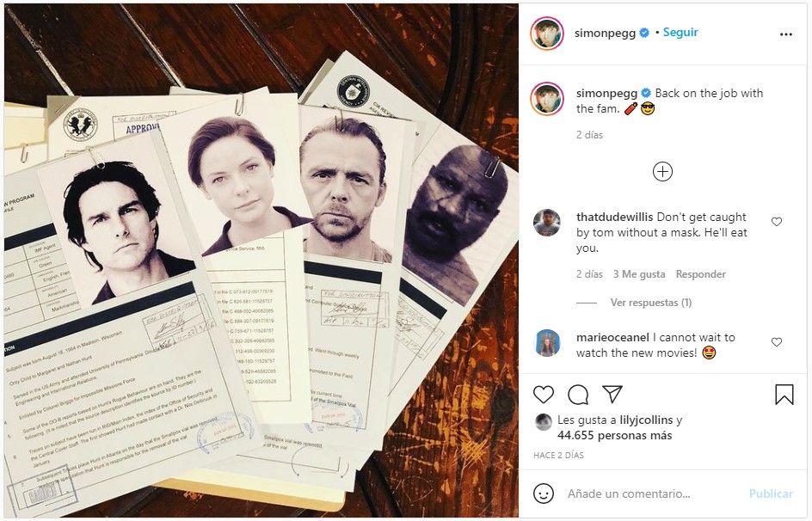This screenshot has width=812, height=521.
Task: Expand Ver respuestas (1) replies
Action: coord(651,302)
